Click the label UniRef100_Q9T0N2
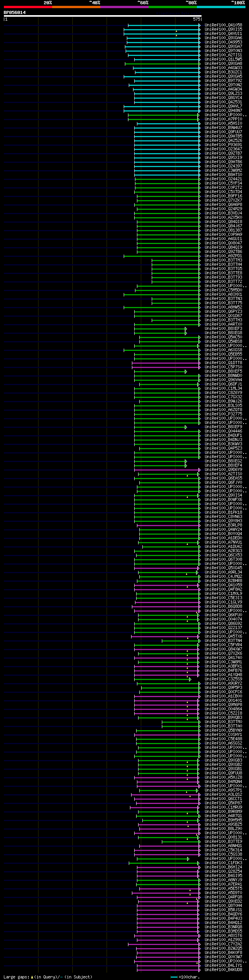249x980 pixels. pos(223,85)
